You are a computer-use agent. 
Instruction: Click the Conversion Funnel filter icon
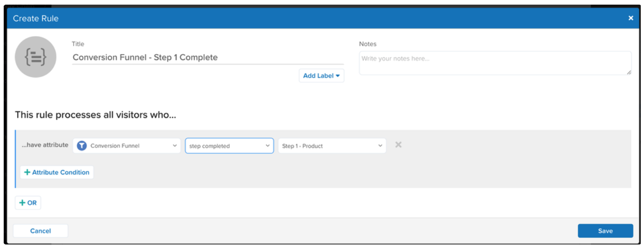82,146
